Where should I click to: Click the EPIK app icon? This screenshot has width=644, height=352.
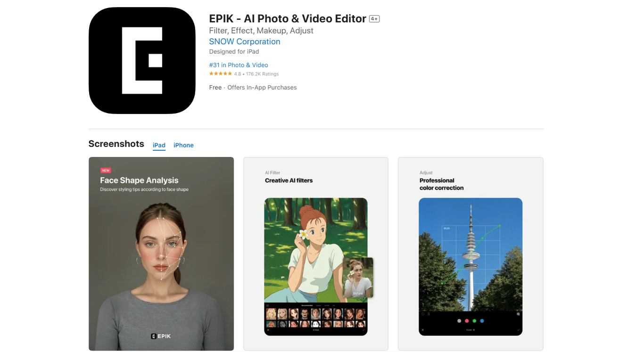[x=142, y=60]
